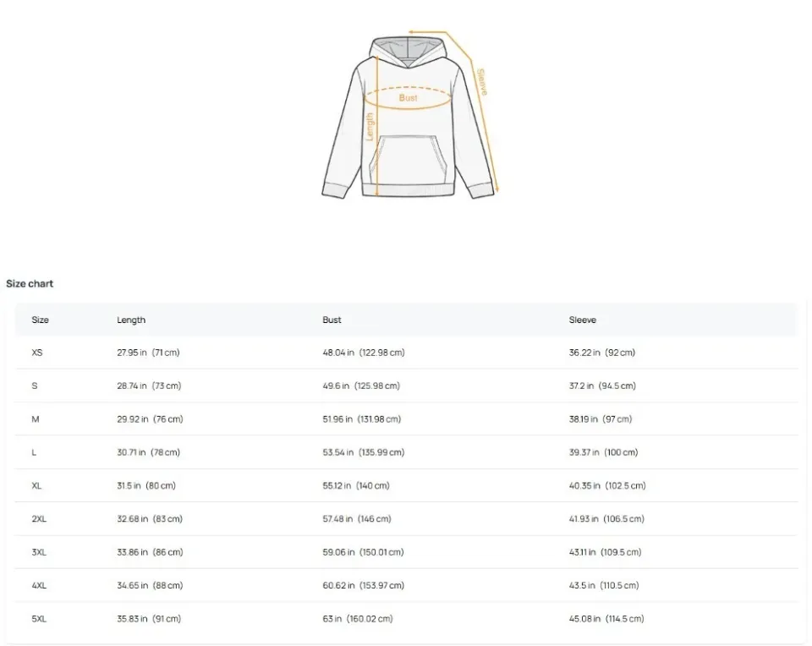Image resolution: width=812 pixels, height=646 pixels.
Task: Select the Size column header
Action: (41, 320)
